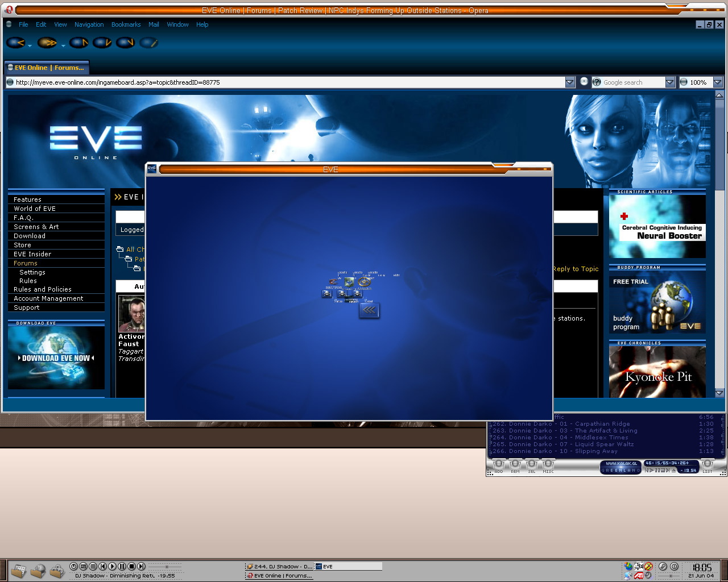
Task: Open the Support link in the sidebar
Action: (27, 307)
